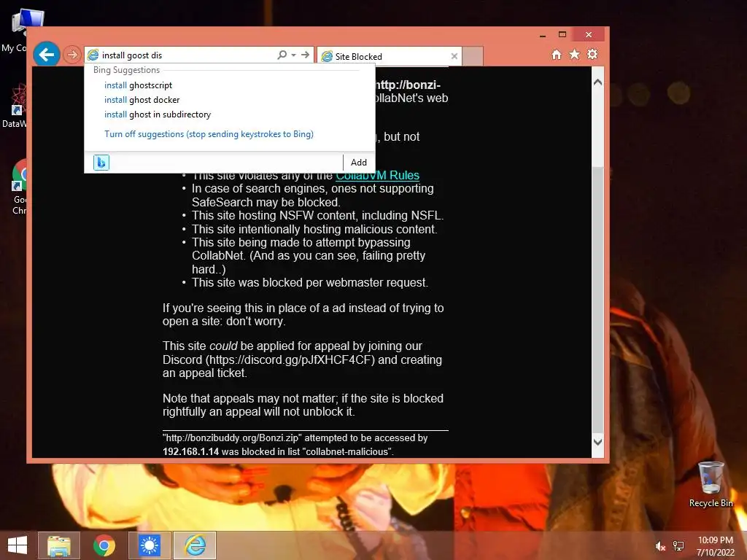
Task: Select the Site Blocked tab
Action: [x=388, y=56]
